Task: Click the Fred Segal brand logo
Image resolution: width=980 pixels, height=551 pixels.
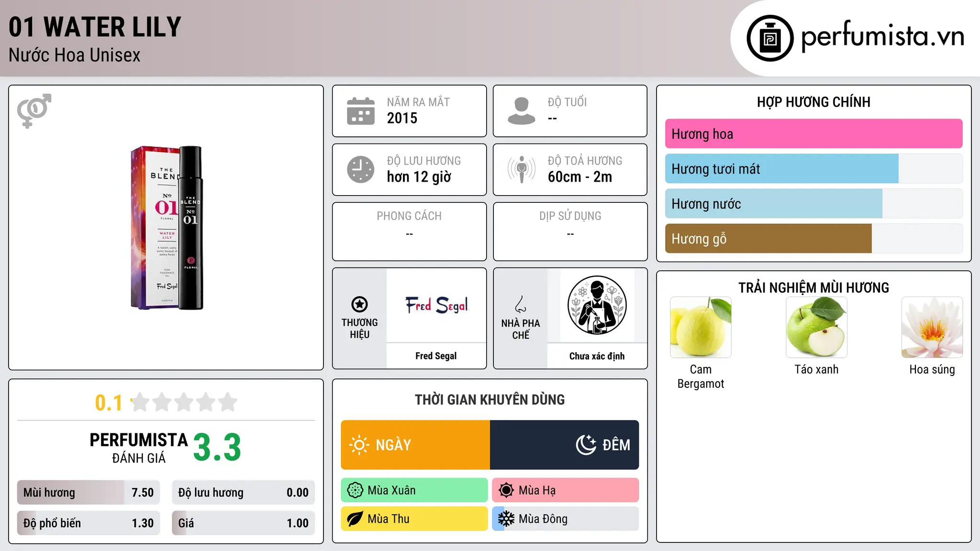Action: pos(436,305)
